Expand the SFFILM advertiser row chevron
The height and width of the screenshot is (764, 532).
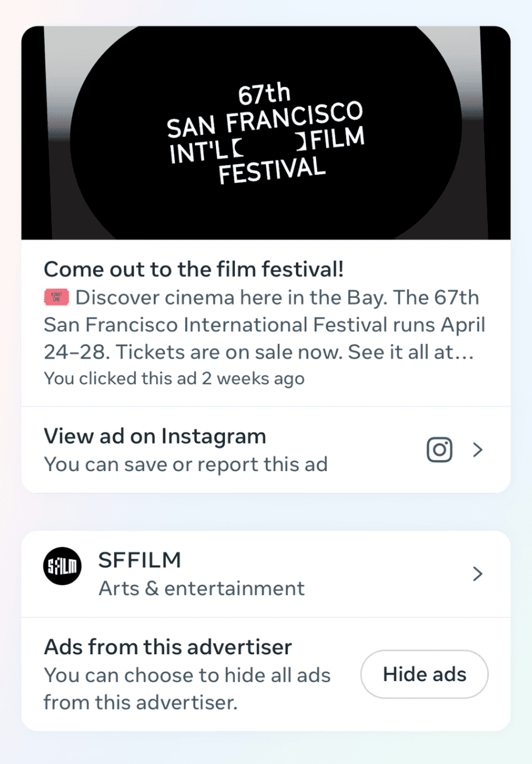point(477,574)
